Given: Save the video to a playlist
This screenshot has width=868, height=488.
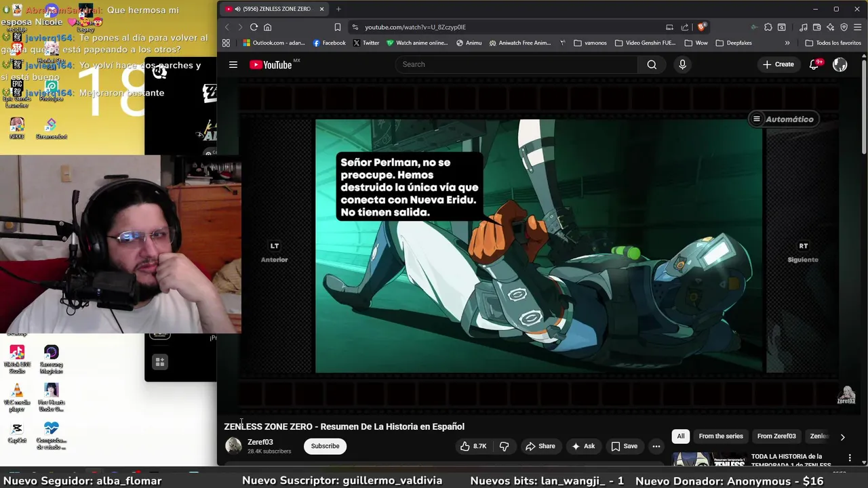Looking at the screenshot, I should point(624,446).
